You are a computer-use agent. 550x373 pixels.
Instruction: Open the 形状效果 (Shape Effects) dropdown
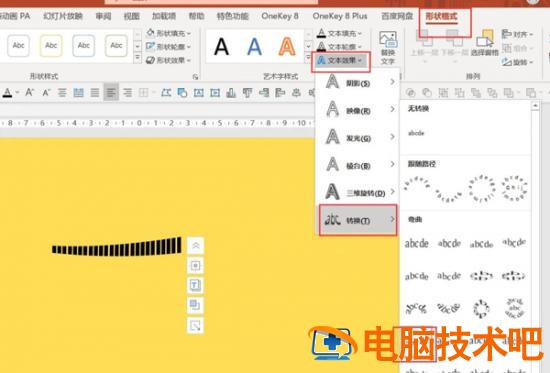[169, 60]
